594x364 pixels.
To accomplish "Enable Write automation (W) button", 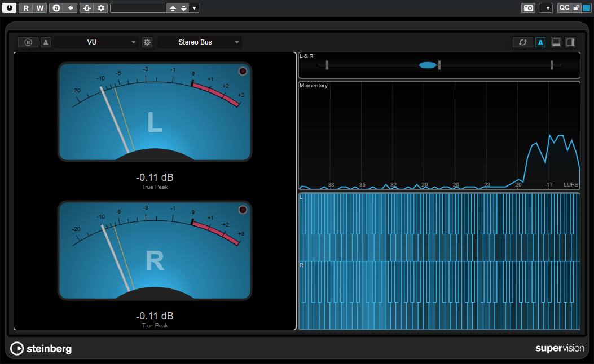I will pos(39,8).
